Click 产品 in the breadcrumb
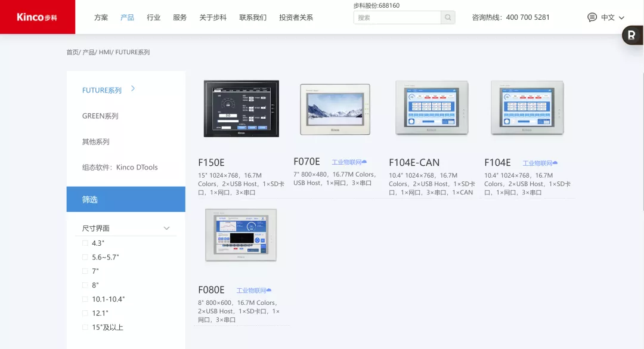 pos(88,52)
